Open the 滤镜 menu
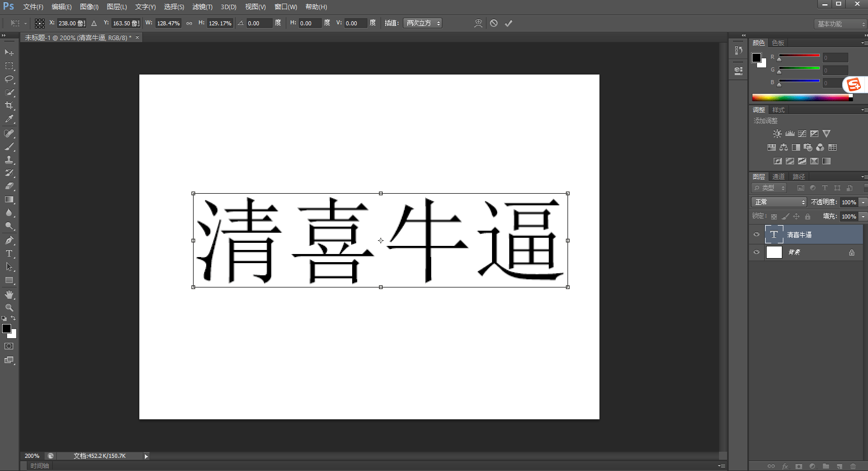 click(202, 7)
